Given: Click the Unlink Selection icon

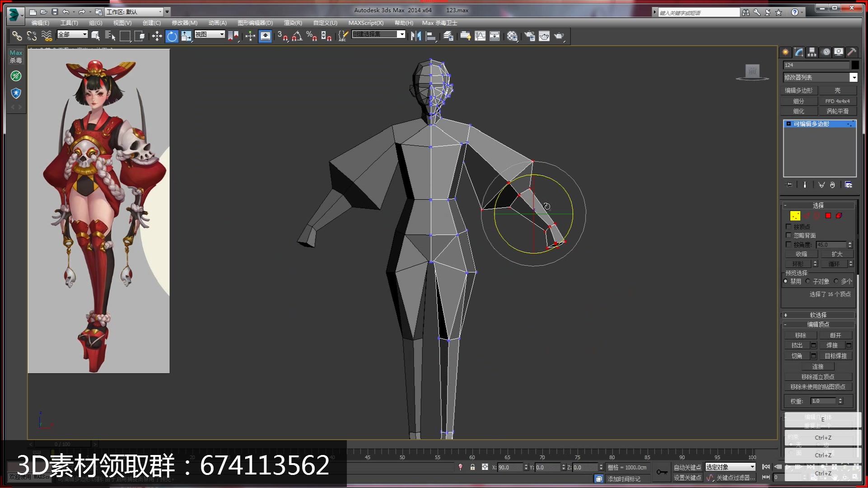Looking at the screenshot, I should (x=32, y=36).
